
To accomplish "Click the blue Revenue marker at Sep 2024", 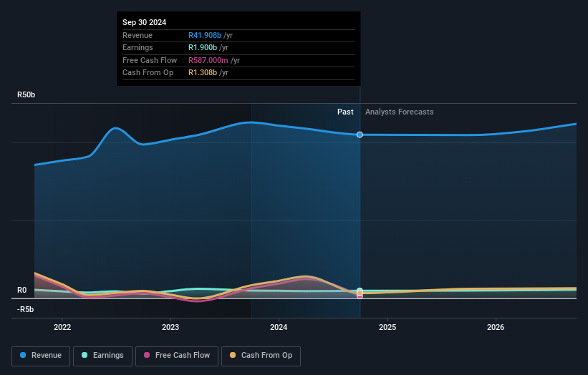I will [x=360, y=135].
